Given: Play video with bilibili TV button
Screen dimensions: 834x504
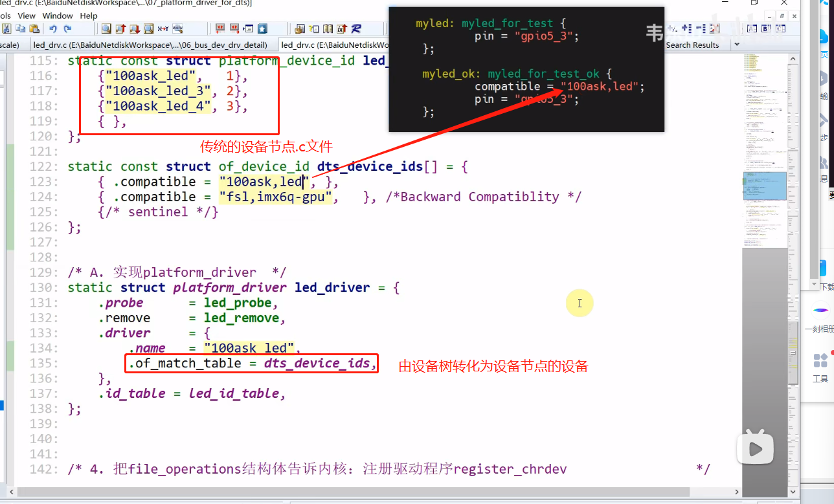Looking at the screenshot, I should point(755,446).
